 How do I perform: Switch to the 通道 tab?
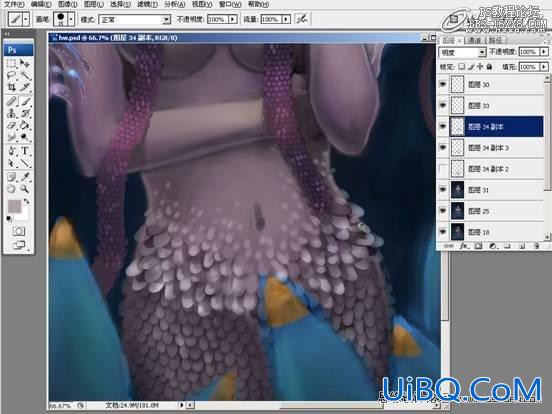pos(474,40)
